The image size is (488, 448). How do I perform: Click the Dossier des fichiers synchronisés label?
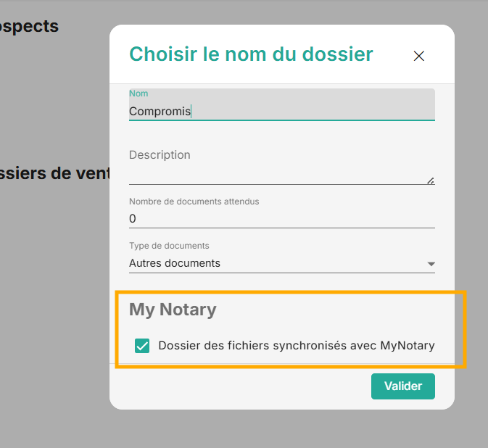point(296,346)
